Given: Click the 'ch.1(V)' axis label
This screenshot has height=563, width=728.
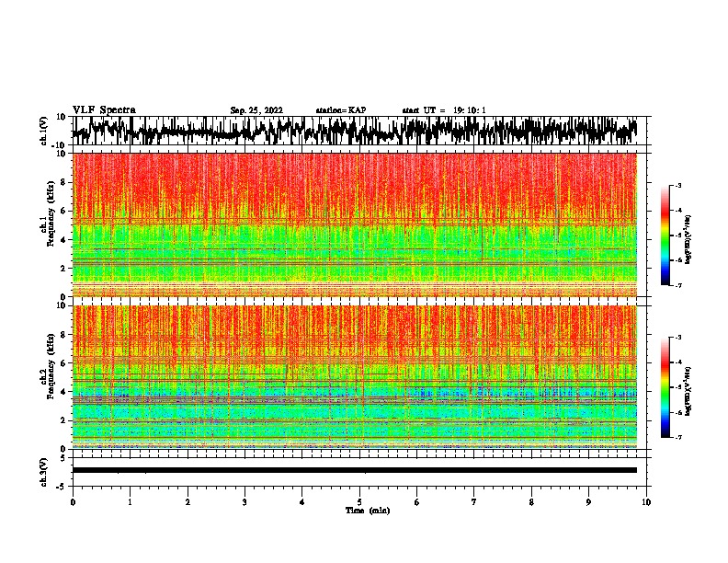Looking at the screenshot, I should pos(44,131).
